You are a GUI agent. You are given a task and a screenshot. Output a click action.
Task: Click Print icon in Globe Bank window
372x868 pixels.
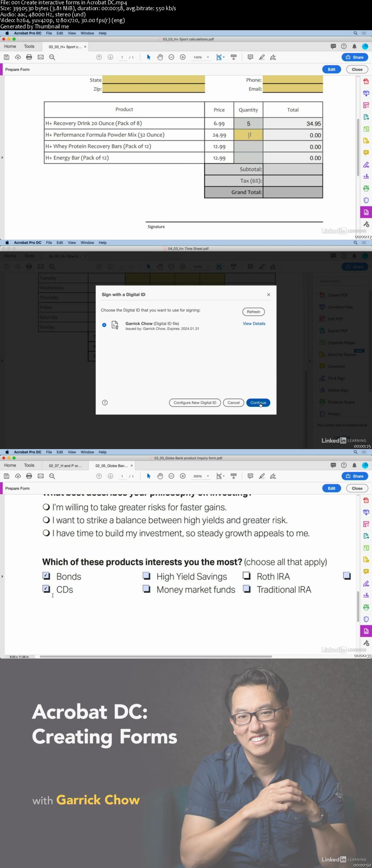29,476
